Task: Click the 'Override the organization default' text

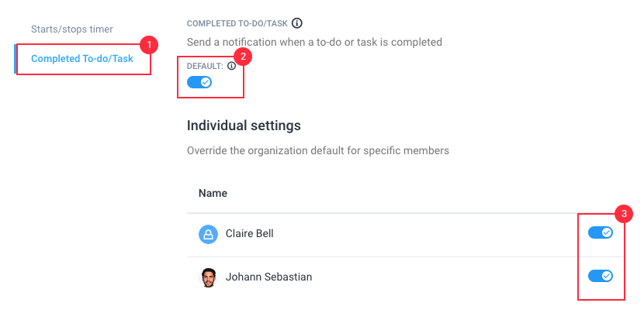Action: tap(318, 150)
